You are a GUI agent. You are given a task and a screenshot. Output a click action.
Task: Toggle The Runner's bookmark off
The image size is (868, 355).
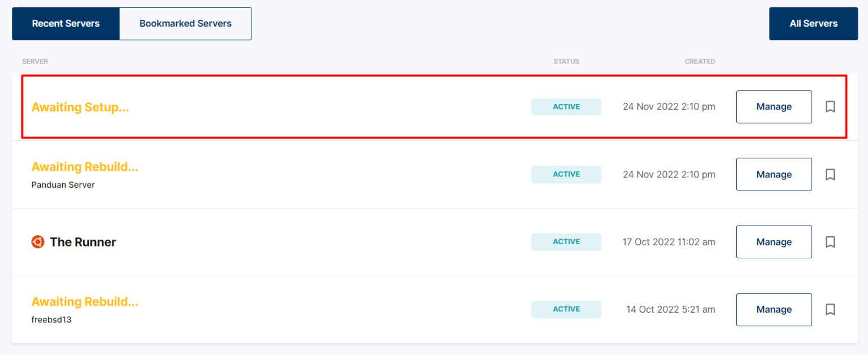(830, 242)
